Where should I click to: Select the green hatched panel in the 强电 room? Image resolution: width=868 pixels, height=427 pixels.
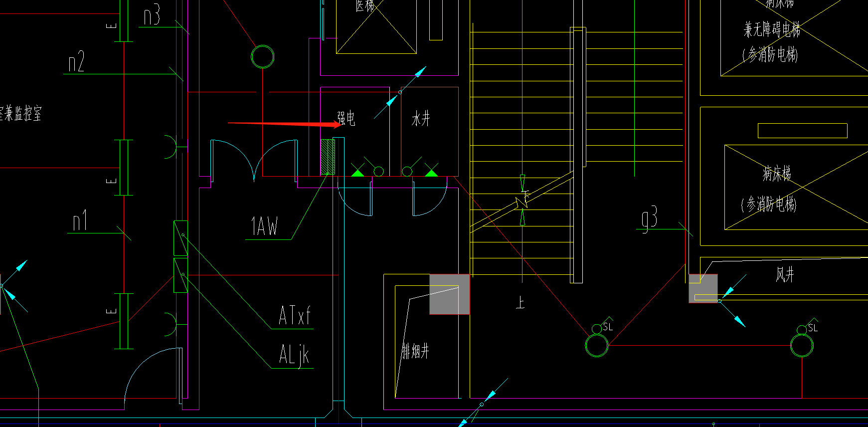[x=328, y=157]
